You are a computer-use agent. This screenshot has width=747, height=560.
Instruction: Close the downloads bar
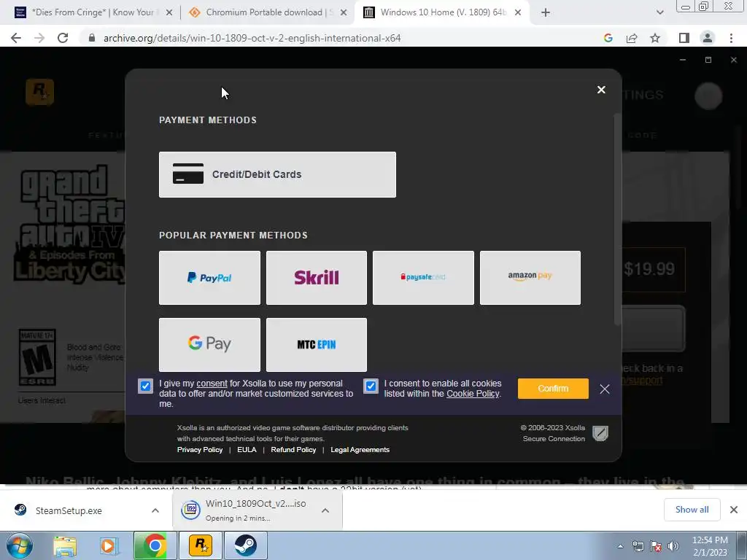(734, 510)
